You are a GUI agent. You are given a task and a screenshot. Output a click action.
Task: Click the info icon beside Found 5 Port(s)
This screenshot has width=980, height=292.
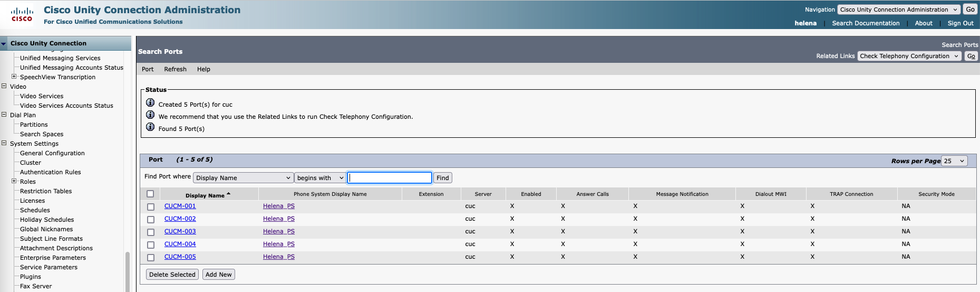150,127
